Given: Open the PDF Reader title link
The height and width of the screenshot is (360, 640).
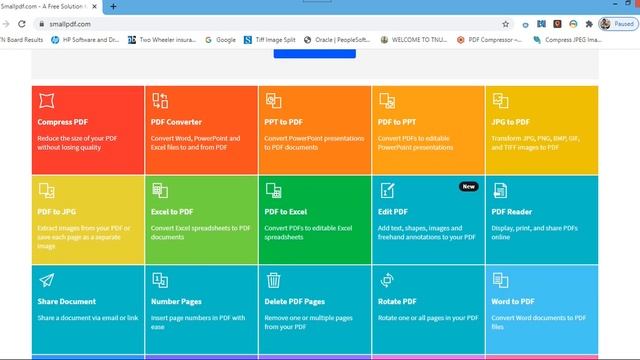Looking at the screenshot, I should click(511, 212).
